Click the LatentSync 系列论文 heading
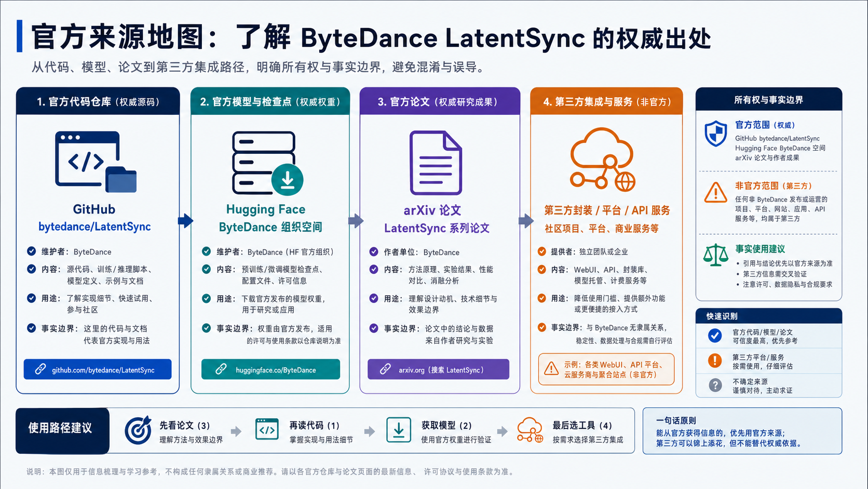 click(x=437, y=228)
